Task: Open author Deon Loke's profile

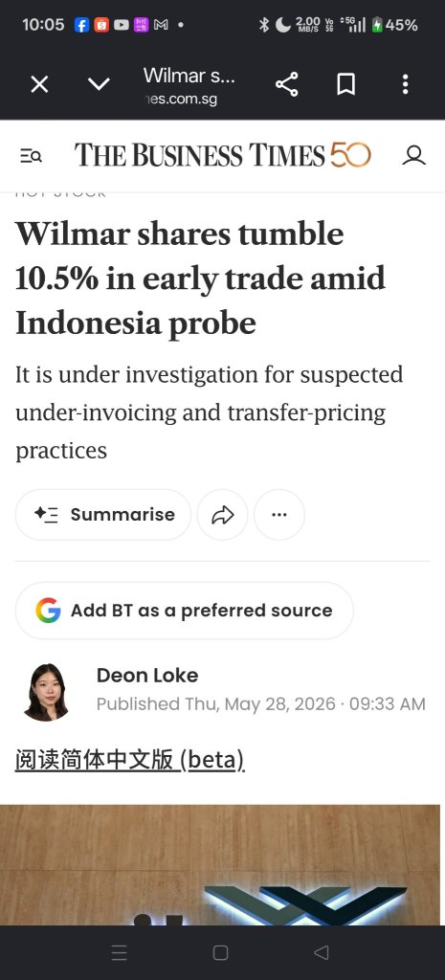Action: point(147,675)
